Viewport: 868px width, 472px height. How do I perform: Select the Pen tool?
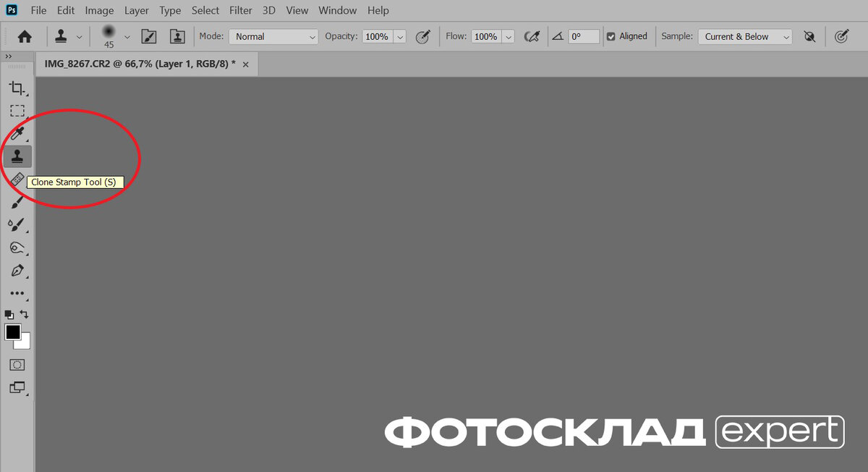17,271
